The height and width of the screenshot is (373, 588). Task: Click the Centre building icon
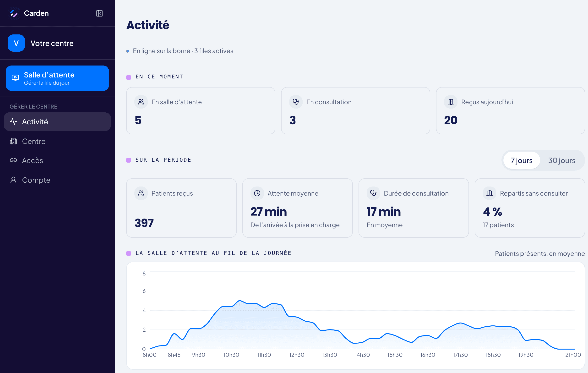(13, 141)
